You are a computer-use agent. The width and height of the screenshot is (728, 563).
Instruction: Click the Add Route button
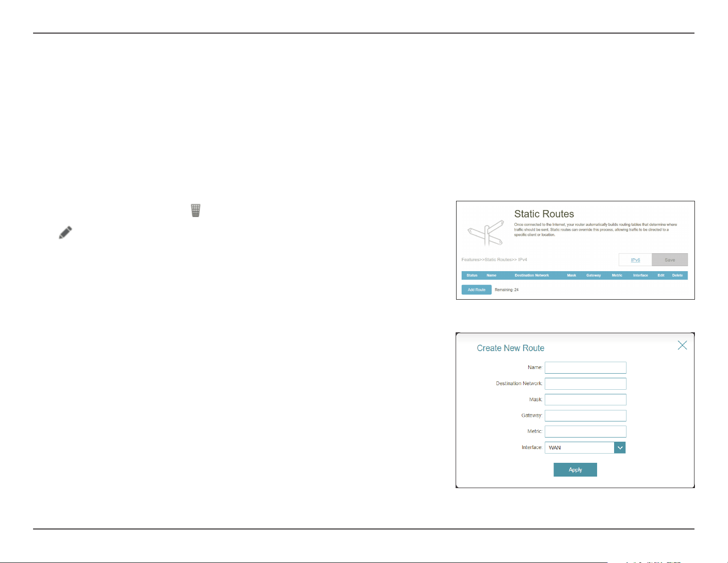(476, 290)
